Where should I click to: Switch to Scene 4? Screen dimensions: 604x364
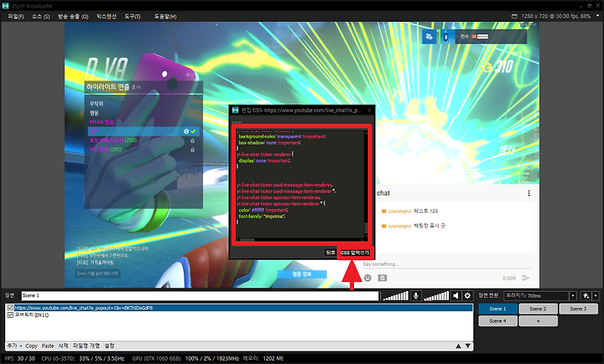[497, 321]
